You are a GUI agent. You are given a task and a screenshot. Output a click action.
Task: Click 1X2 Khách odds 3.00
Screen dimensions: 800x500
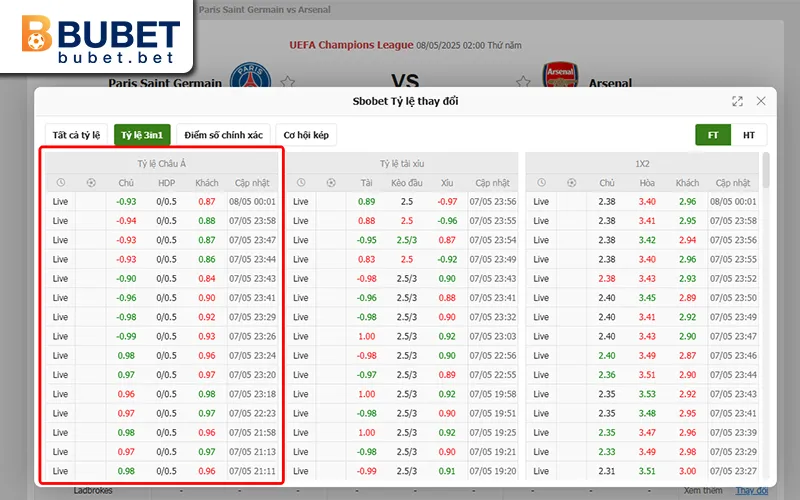tap(687, 471)
